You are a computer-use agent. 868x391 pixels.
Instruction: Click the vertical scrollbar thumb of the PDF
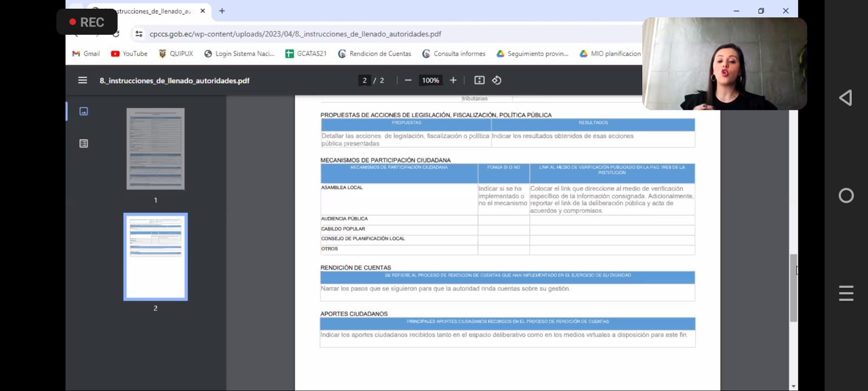tap(794, 288)
